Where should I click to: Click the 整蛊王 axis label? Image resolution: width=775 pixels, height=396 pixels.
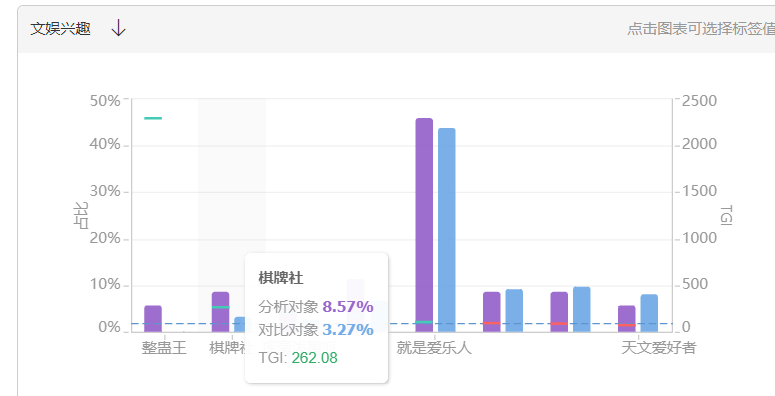click(164, 348)
